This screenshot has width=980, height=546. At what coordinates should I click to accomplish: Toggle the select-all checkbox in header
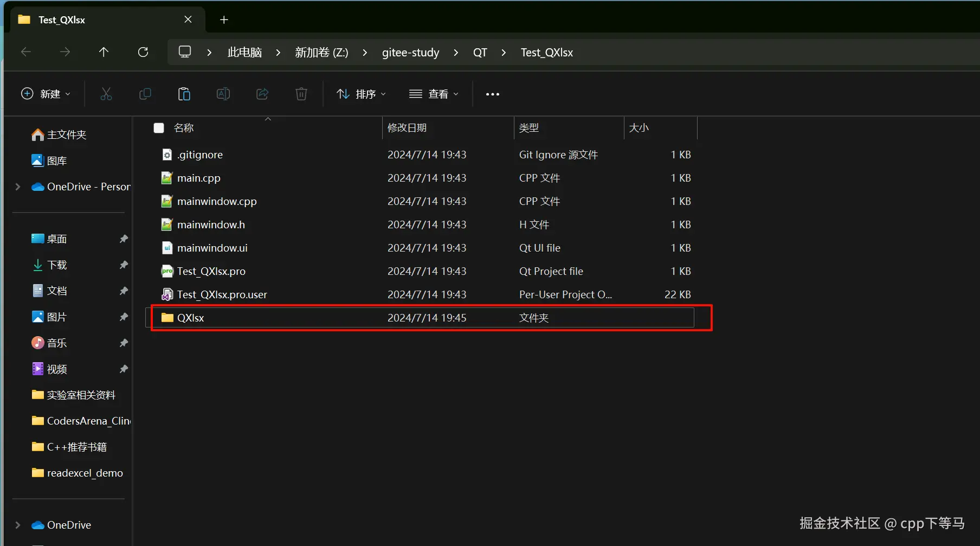pyautogui.click(x=159, y=128)
